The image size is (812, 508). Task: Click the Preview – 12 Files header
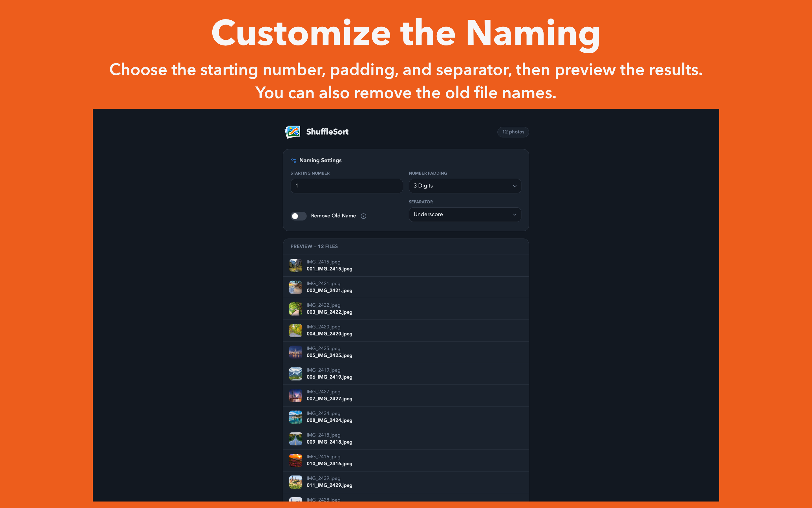click(314, 246)
